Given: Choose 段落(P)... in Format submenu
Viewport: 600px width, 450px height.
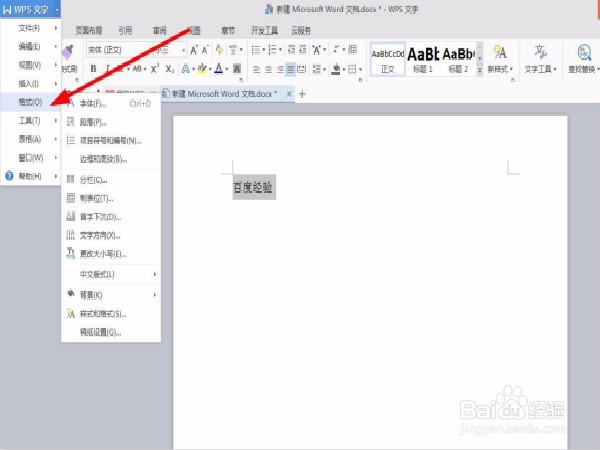Looking at the screenshot, I should click(x=111, y=122).
